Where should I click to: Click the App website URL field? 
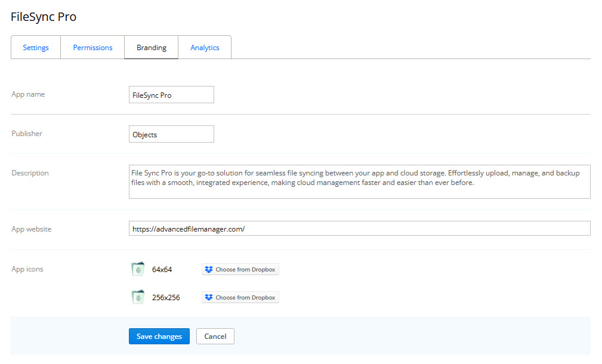point(358,228)
